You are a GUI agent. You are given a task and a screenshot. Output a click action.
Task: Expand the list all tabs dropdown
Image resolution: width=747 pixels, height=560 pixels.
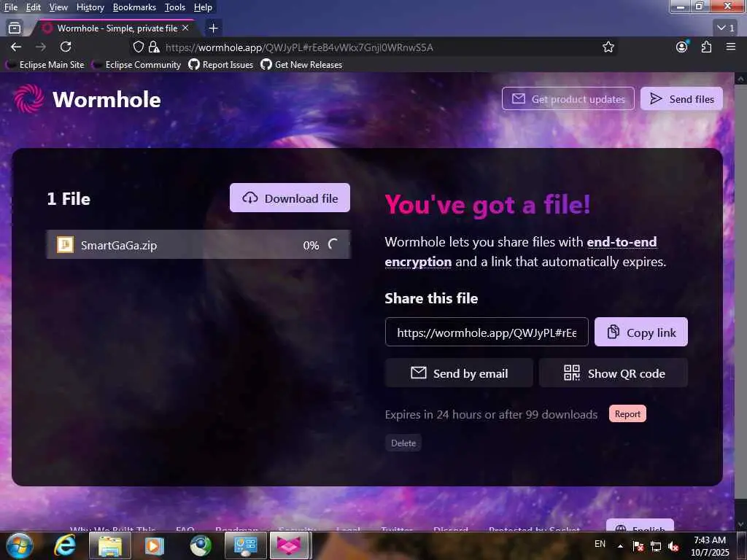tap(726, 28)
